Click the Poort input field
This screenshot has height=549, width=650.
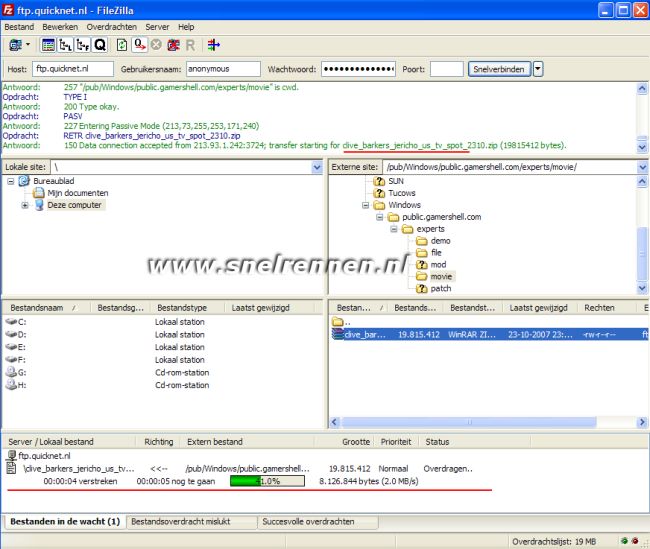(x=447, y=69)
